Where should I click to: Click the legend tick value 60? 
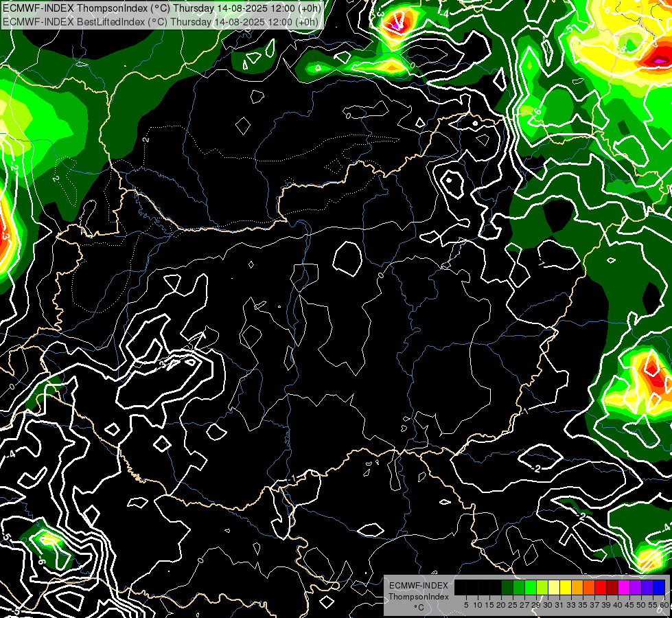(x=664, y=605)
